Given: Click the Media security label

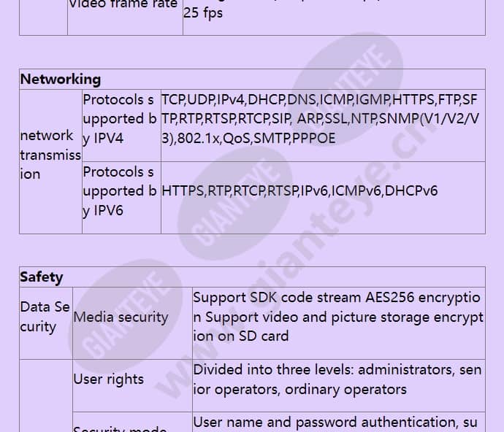Looking at the screenshot, I should pos(121,317).
